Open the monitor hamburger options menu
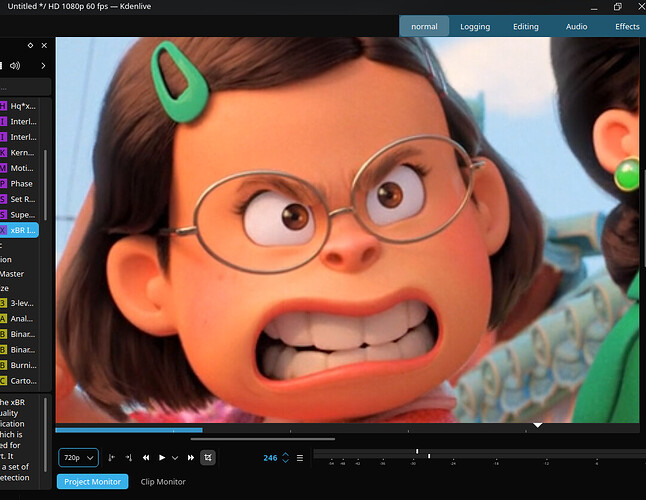646x500 pixels. click(x=300, y=457)
